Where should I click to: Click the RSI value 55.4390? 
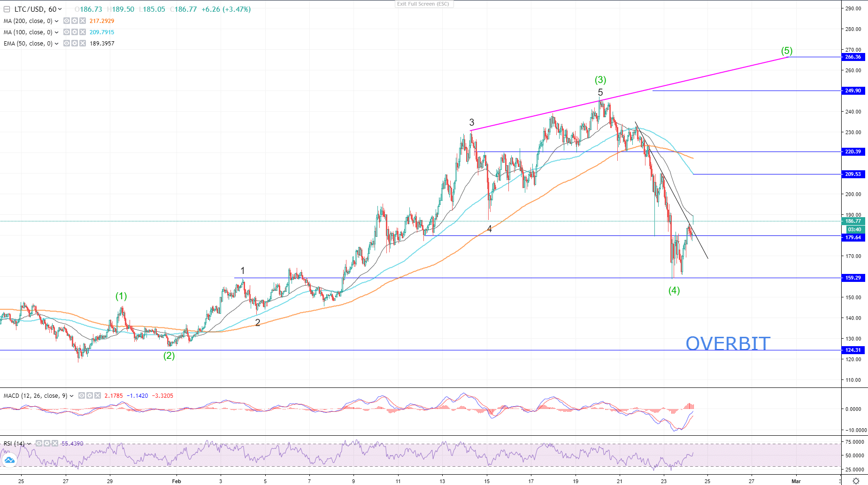[72, 444]
